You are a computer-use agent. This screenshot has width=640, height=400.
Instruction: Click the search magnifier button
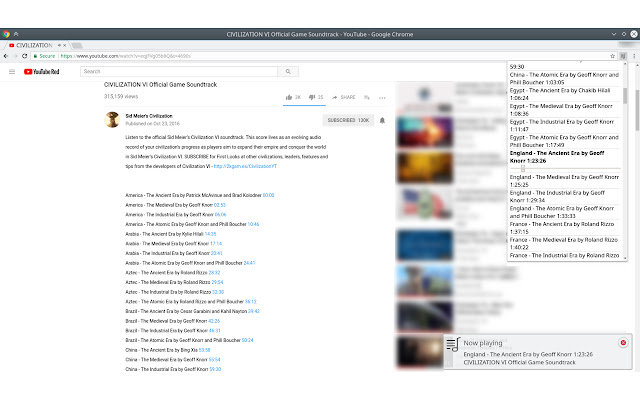tap(288, 71)
